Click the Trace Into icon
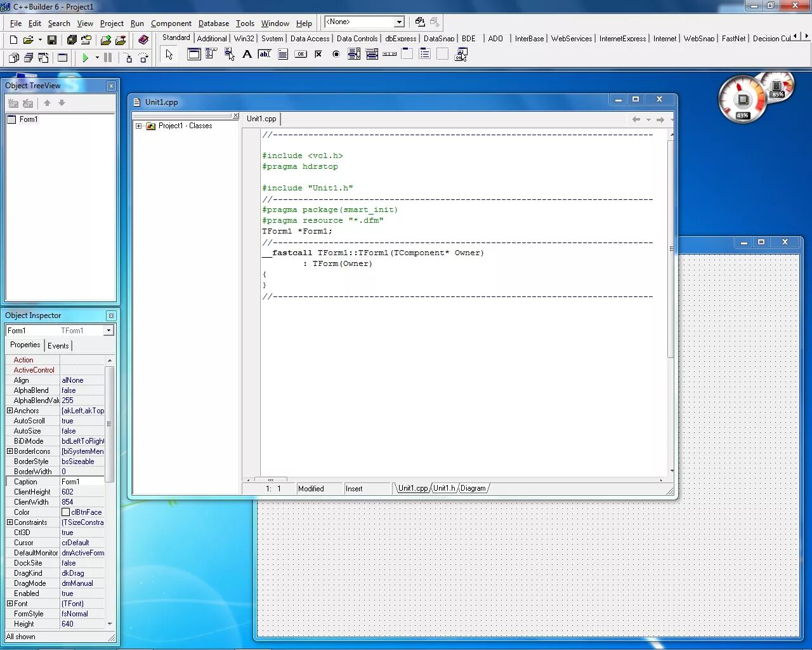This screenshot has height=650, width=812. tap(129, 58)
